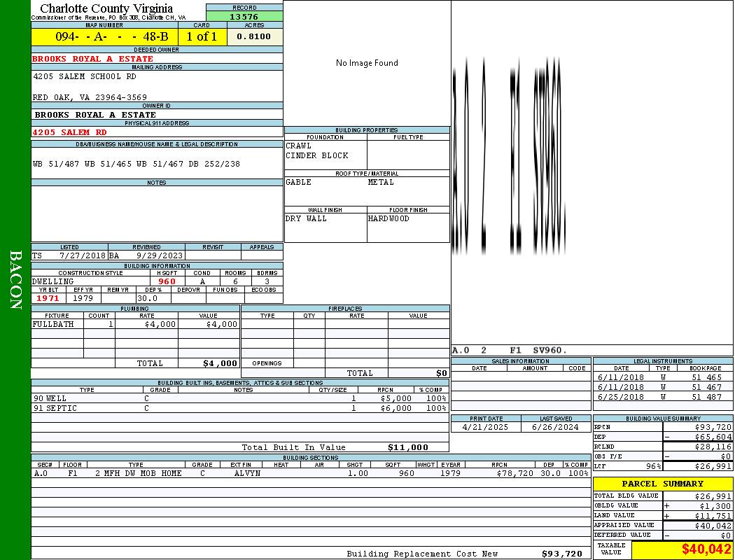Click the acres value 0.8100
This screenshot has height=560, width=735.
[254, 37]
